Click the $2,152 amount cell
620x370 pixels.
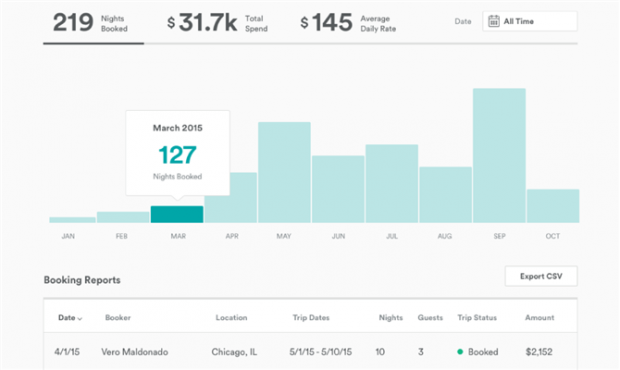539,352
